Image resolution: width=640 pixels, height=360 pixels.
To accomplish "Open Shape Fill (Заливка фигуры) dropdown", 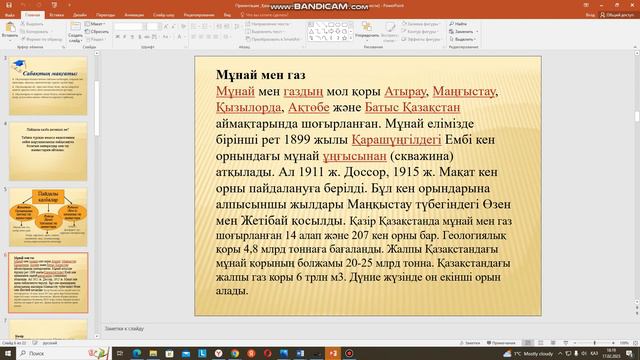I will click(421, 24).
